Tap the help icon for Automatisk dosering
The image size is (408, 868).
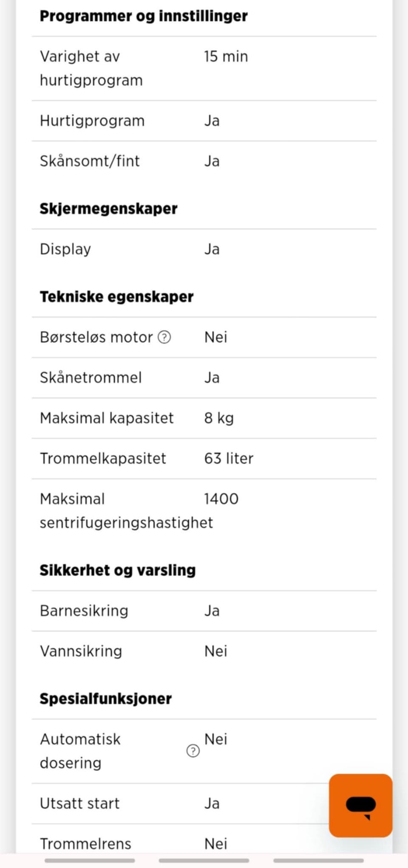[x=193, y=751]
